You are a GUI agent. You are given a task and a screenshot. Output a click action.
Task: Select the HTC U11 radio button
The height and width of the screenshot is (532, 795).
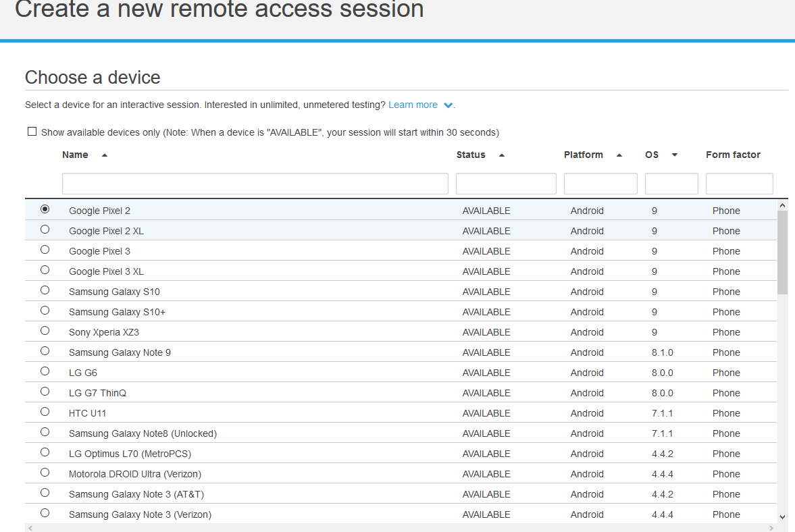tap(45, 412)
